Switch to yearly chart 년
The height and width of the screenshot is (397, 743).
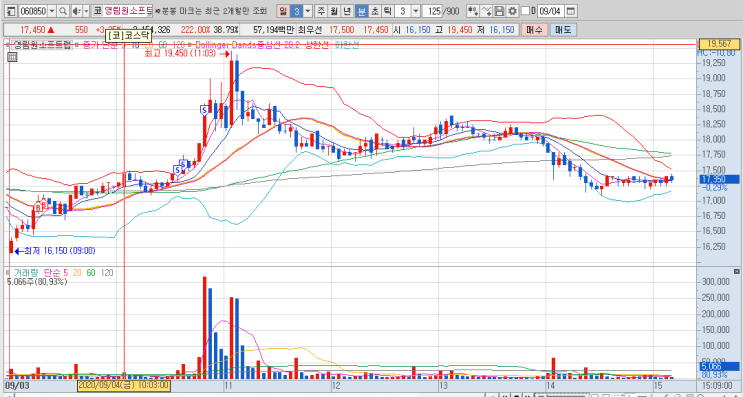click(x=348, y=10)
